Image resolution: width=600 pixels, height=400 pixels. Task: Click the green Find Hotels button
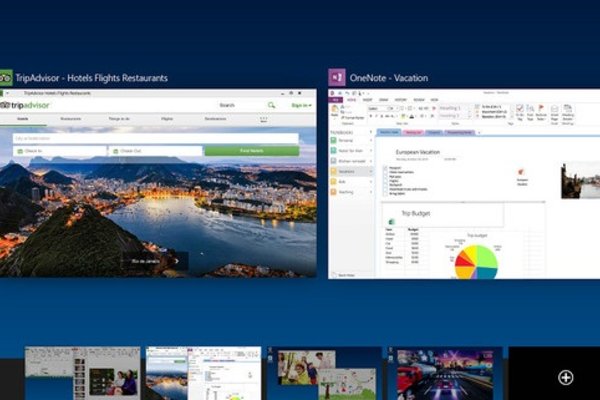(252, 151)
